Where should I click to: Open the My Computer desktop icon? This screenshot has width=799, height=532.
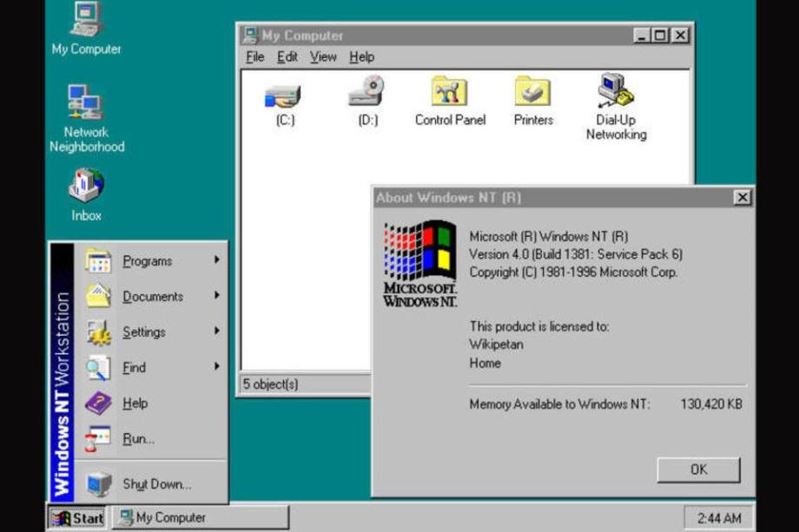click(x=86, y=20)
